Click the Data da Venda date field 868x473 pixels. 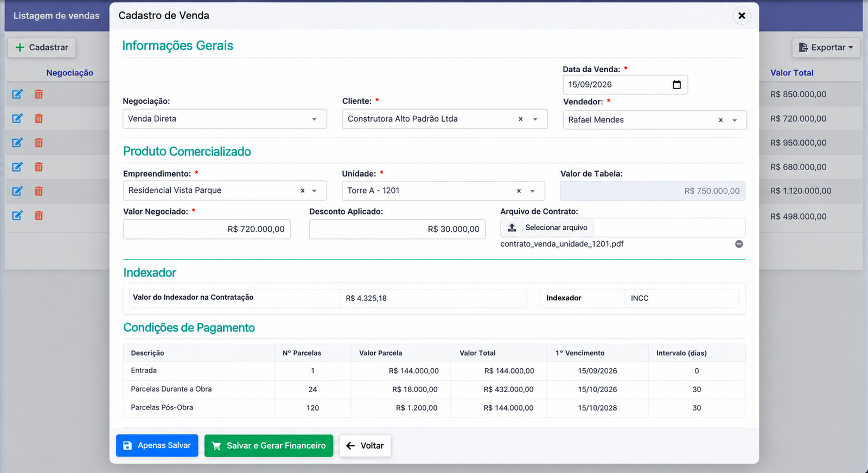pyautogui.click(x=625, y=85)
